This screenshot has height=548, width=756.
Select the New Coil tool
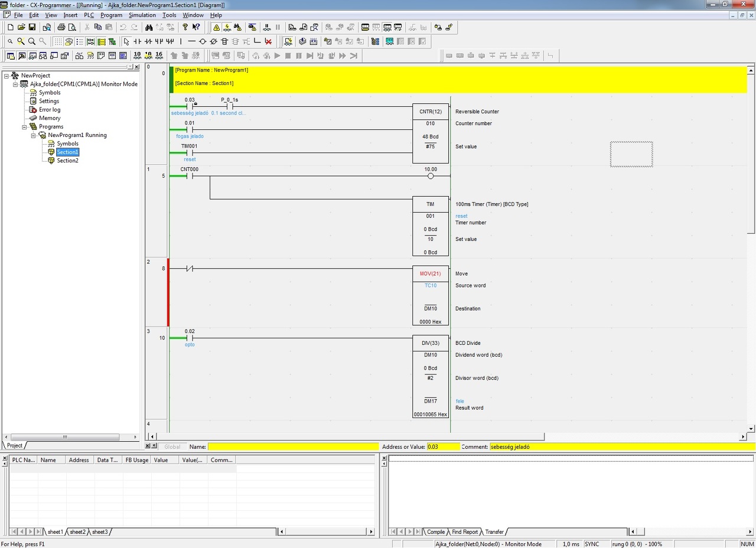203,41
